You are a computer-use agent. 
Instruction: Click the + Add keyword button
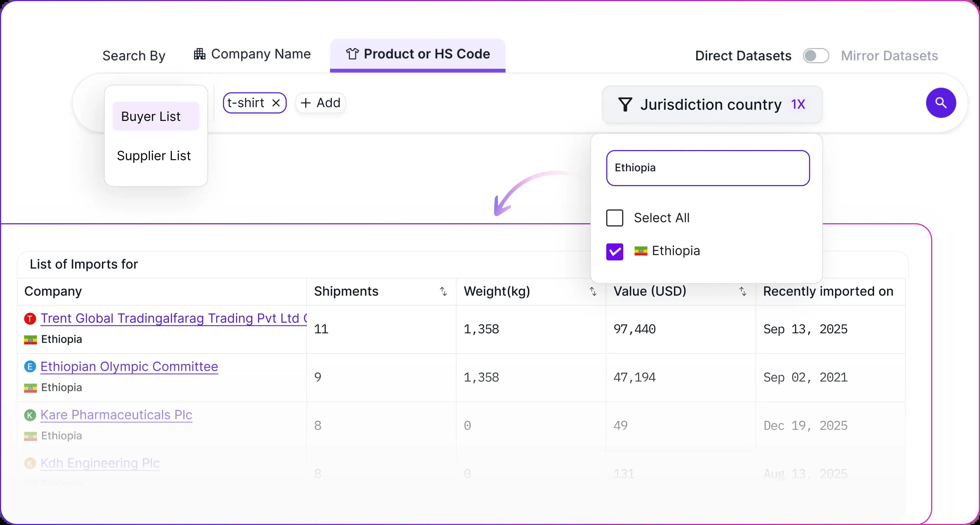(320, 103)
